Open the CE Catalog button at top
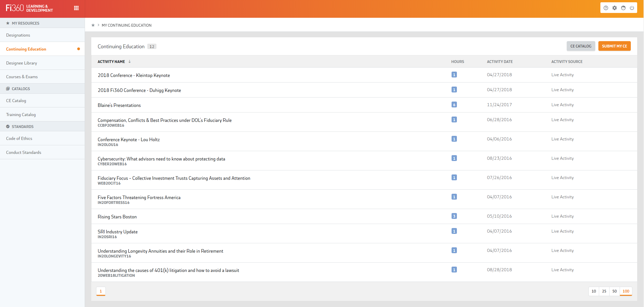644x307 pixels. pyautogui.click(x=581, y=46)
